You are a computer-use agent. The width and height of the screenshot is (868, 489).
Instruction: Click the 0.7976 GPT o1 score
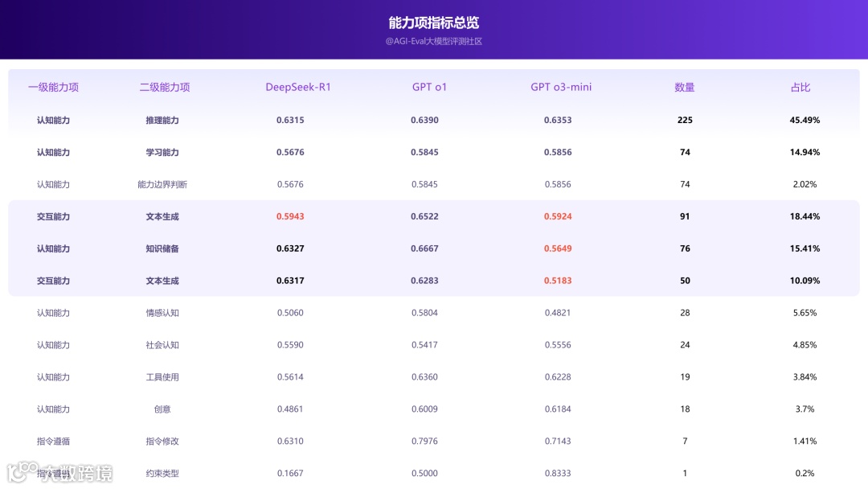(424, 442)
